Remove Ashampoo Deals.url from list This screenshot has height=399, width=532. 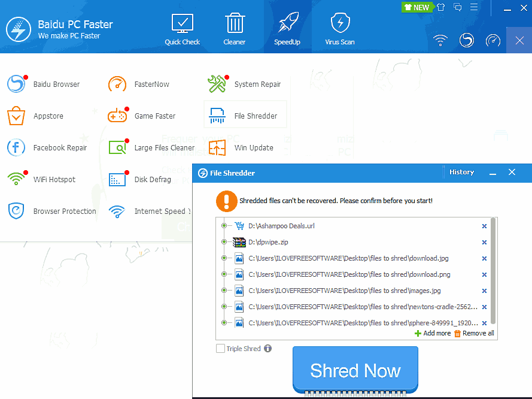click(484, 226)
